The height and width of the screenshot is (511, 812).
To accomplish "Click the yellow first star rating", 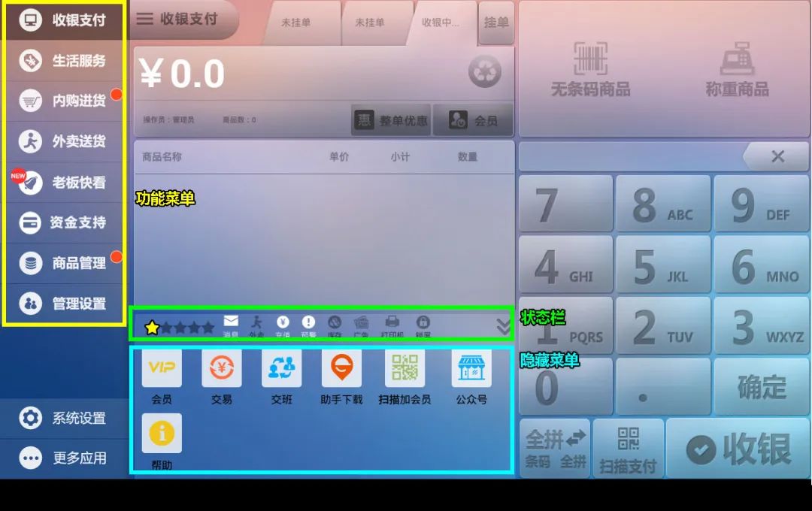I will tap(152, 327).
